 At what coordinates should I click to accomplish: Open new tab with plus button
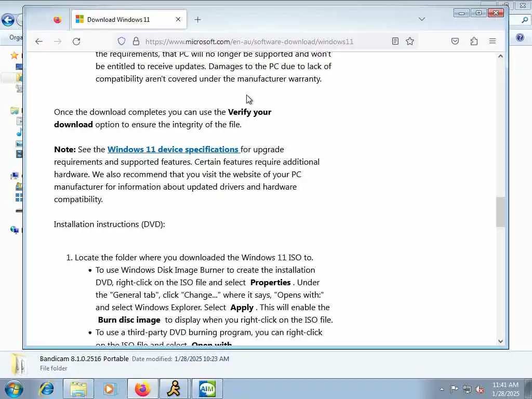198,20
